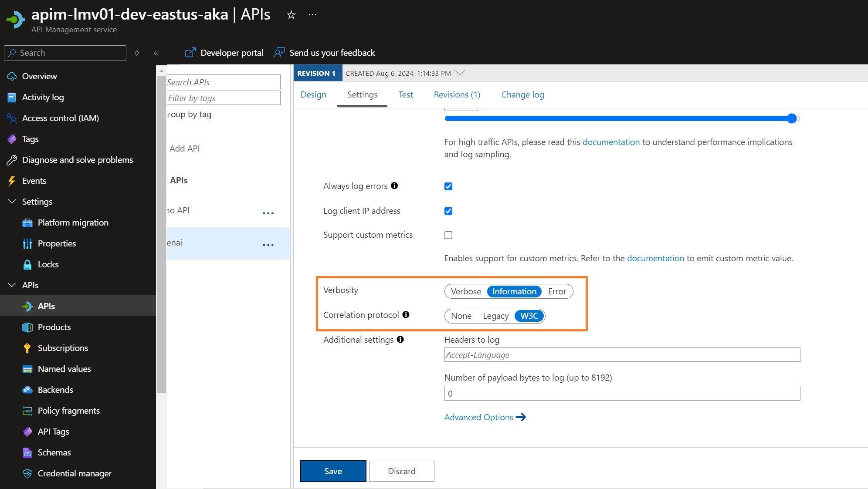Select Legacy correlation protocol option

(496, 316)
